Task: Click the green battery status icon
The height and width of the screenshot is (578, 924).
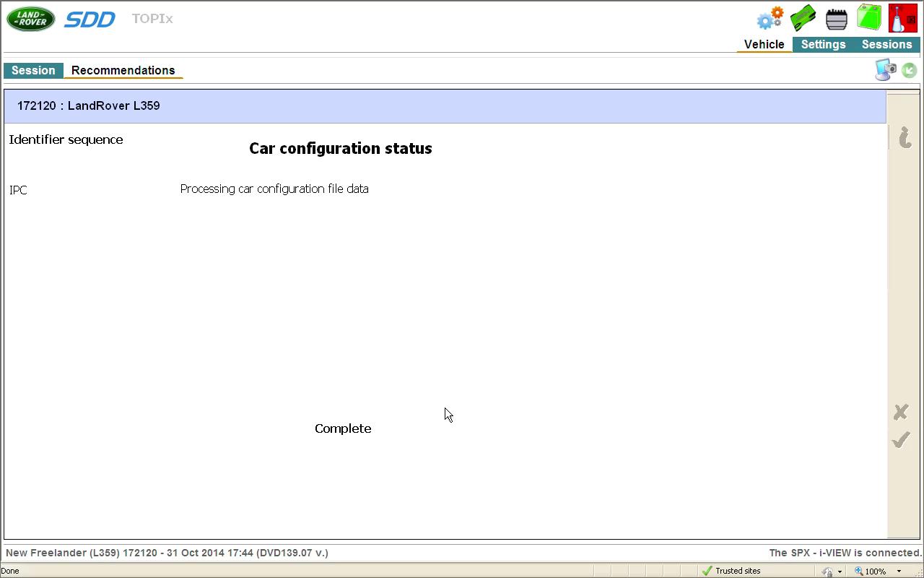Action: [x=869, y=17]
